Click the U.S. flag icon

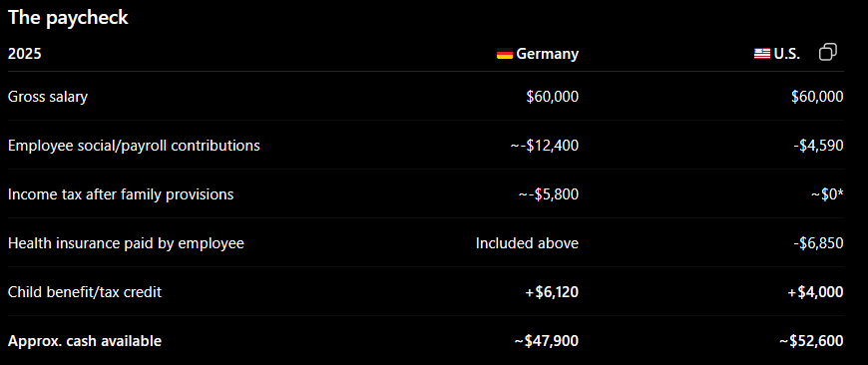762,54
